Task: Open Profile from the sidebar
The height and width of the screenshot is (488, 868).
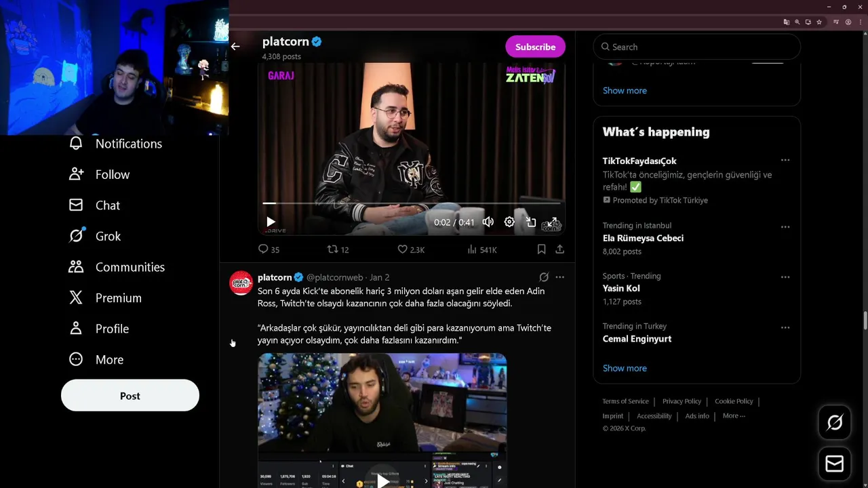Action: 99,329
